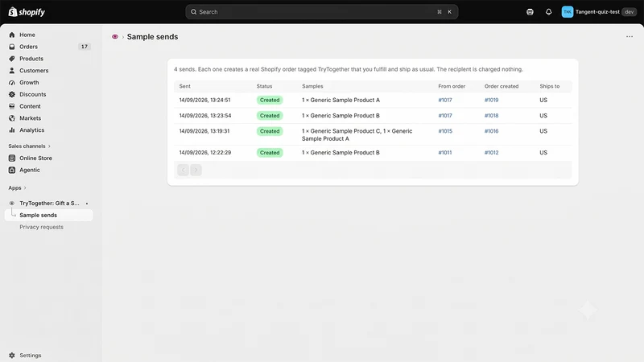Open From order #1015

(445, 131)
